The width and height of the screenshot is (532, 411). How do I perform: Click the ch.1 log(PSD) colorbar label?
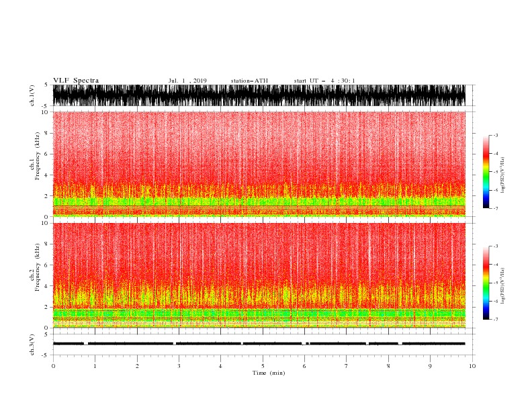tap(503, 175)
